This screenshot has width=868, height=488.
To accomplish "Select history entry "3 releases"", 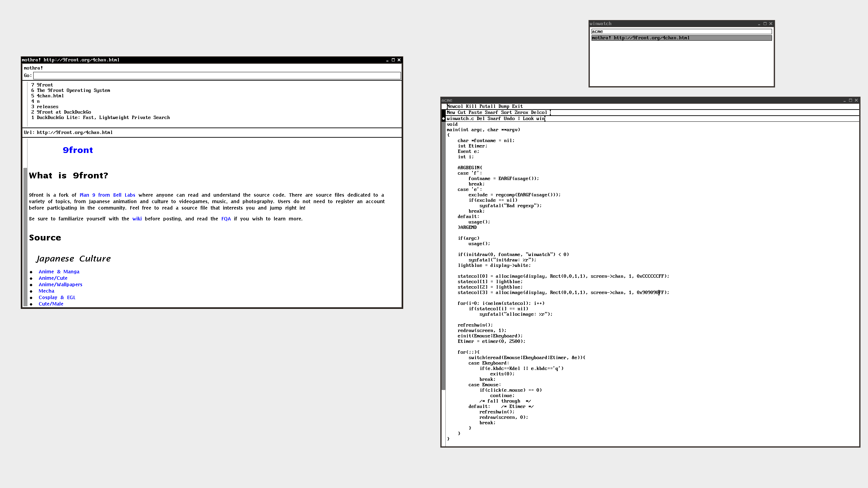I will [45, 107].
